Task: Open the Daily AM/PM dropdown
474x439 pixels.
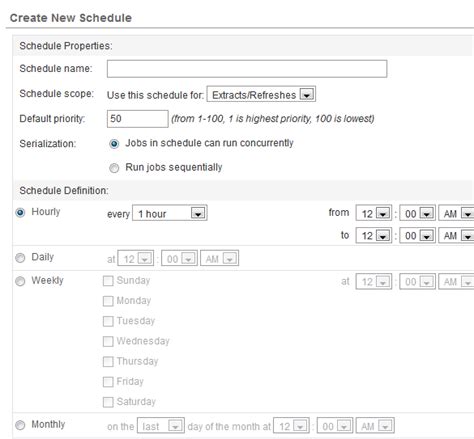Action: [x=219, y=258]
